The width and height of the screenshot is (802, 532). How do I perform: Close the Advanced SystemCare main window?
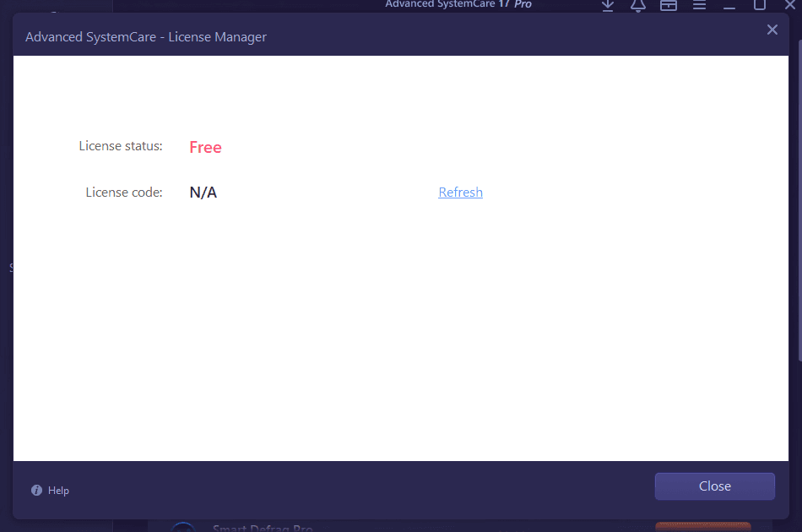tap(789, 5)
